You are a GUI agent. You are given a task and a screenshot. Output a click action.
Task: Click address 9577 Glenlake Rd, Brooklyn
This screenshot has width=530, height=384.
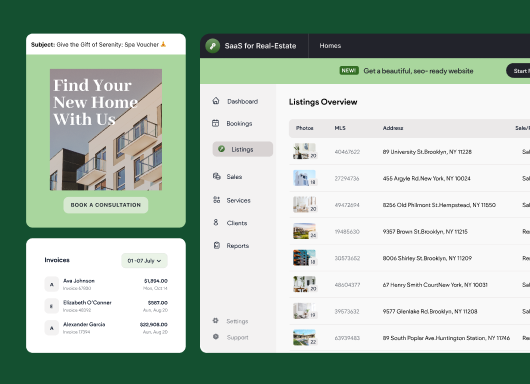[x=430, y=311]
